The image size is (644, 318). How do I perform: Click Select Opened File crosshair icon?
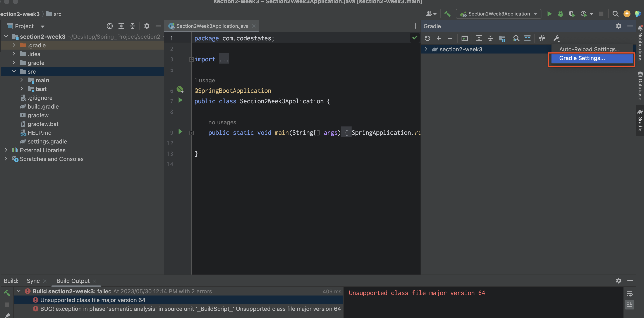(110, 26)
